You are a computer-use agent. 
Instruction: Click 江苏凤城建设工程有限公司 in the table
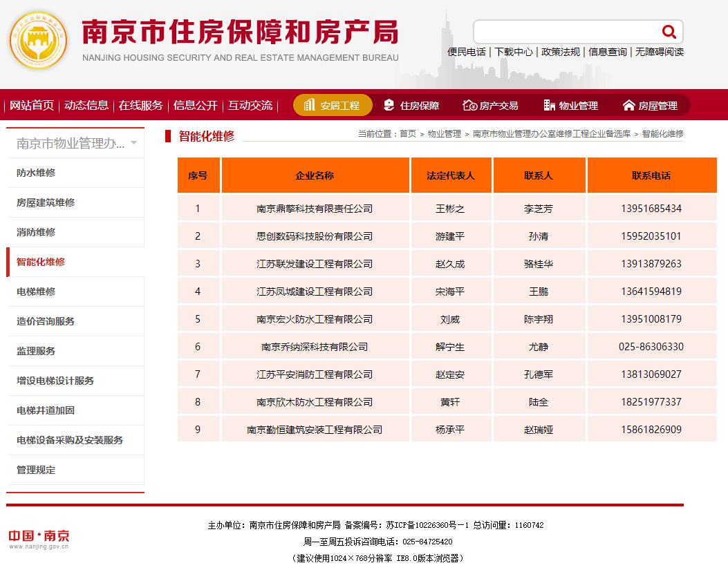315,292
